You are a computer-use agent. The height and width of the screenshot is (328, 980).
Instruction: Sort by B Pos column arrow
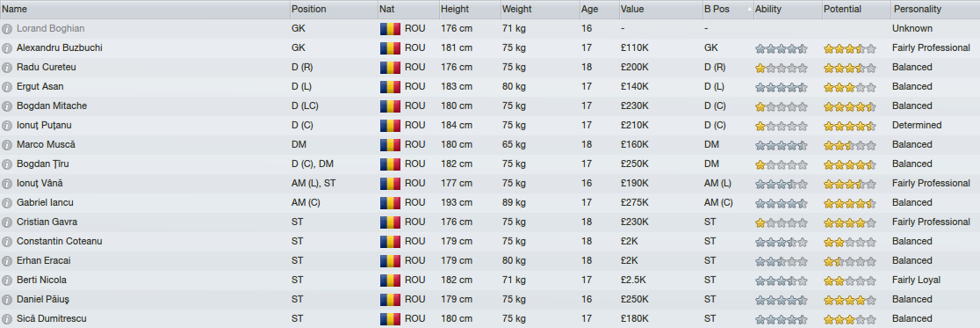click(749, 10)
